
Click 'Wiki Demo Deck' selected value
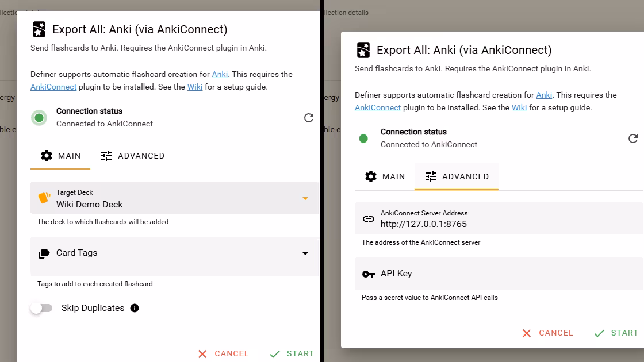[x=90, y=205]
